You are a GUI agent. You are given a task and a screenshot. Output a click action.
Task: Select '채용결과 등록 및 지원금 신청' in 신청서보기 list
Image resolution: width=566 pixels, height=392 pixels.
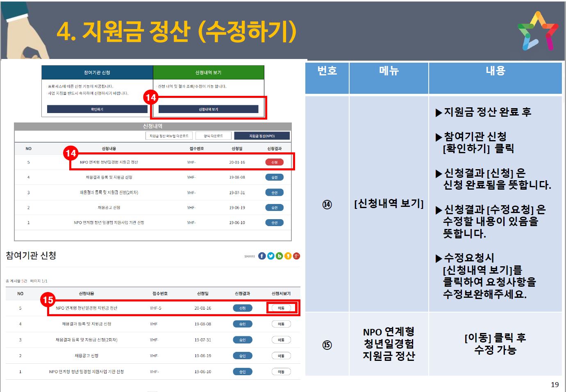(x=86, y=324)
